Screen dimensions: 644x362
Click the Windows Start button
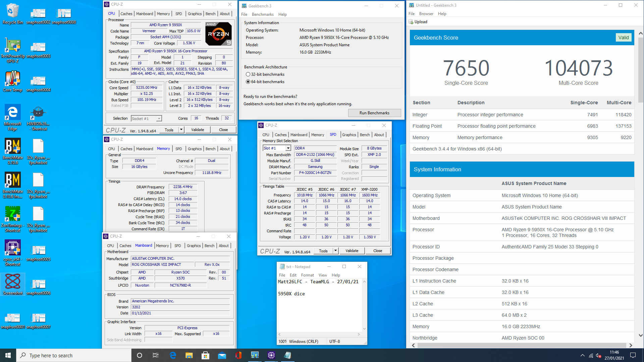pos(8,355)
